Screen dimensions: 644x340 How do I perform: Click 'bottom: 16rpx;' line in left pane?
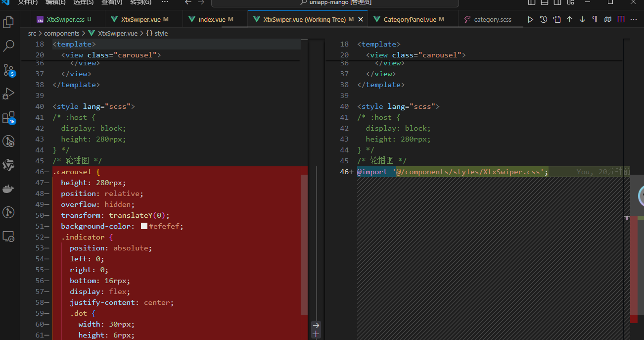(x=100, y=281)
